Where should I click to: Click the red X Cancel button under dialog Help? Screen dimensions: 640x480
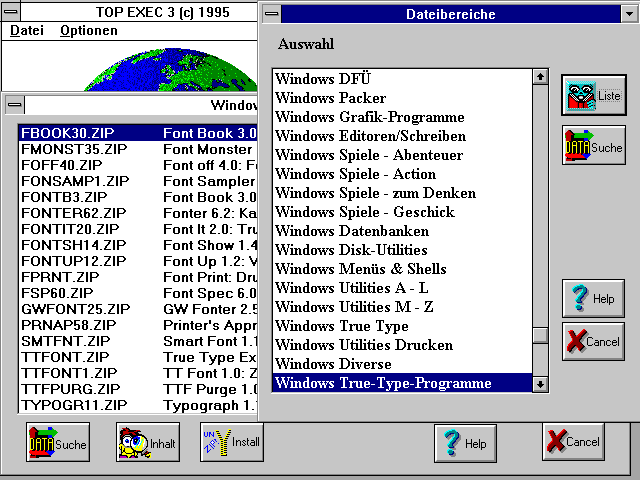pos(593,341)
